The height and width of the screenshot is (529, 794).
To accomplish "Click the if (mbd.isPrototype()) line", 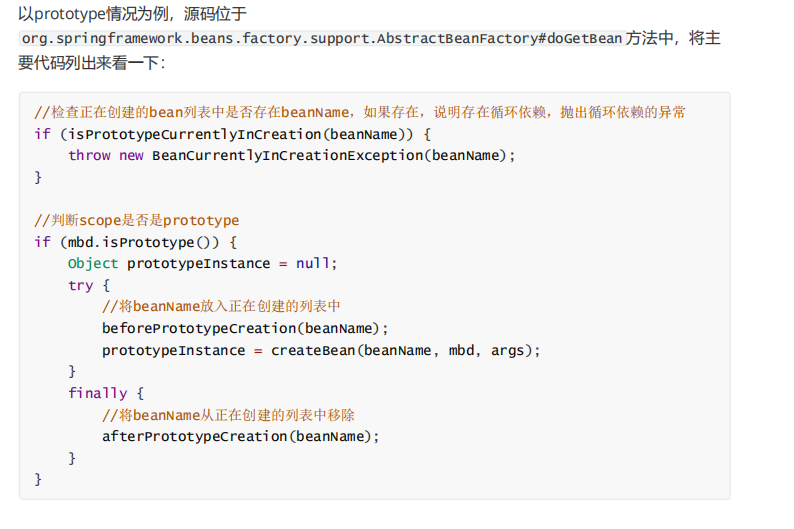I will coord(137,242).
